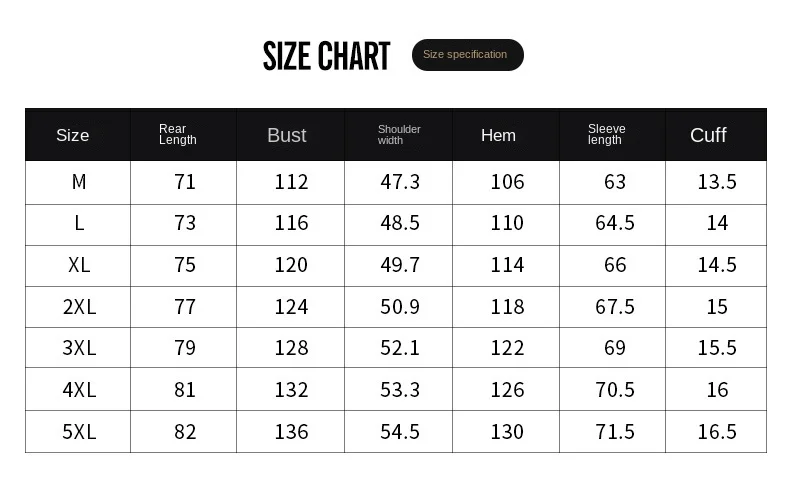
Task: Select the Size column header
Action: coord(73,135)
